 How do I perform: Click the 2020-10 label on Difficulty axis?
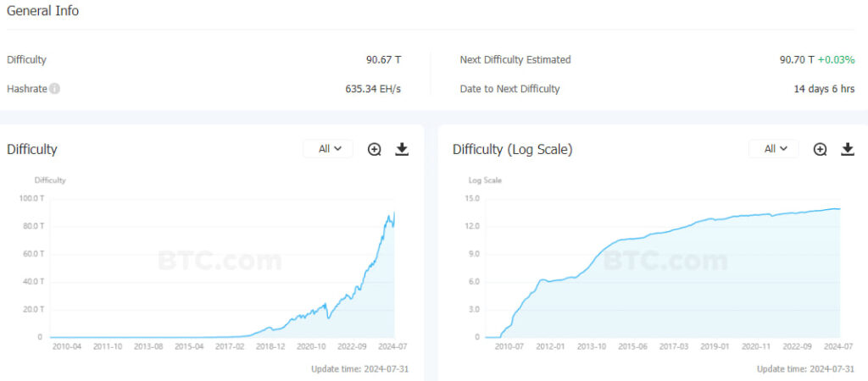pos(310,346)
